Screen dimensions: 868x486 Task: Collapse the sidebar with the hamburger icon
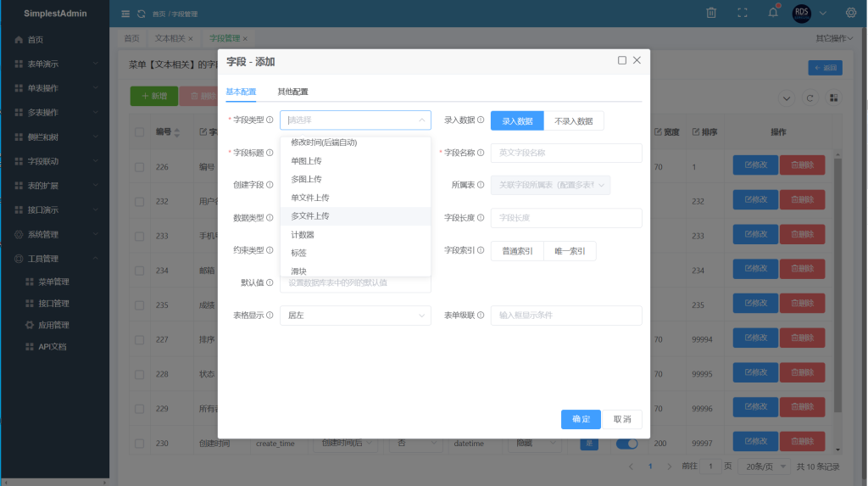click(x=126, y=14)
